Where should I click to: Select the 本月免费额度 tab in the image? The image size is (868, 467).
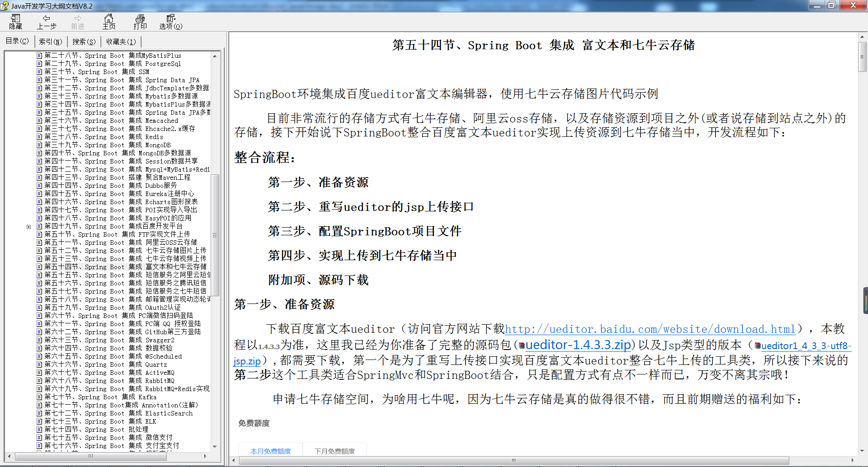[270, 451]
